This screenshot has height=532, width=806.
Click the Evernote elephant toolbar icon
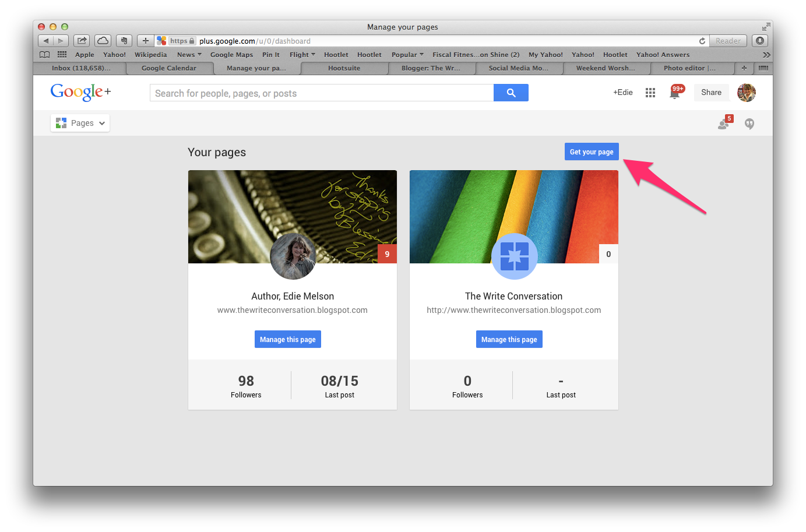click(x=124, y=41)
